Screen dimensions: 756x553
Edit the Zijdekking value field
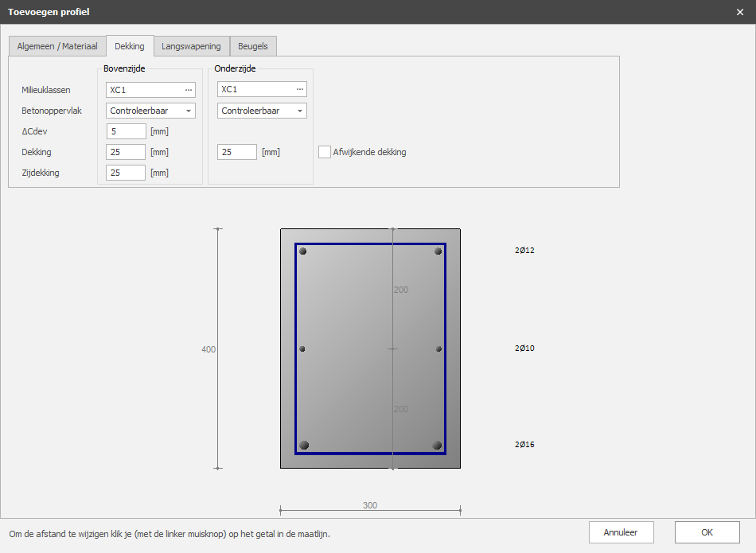126,173
